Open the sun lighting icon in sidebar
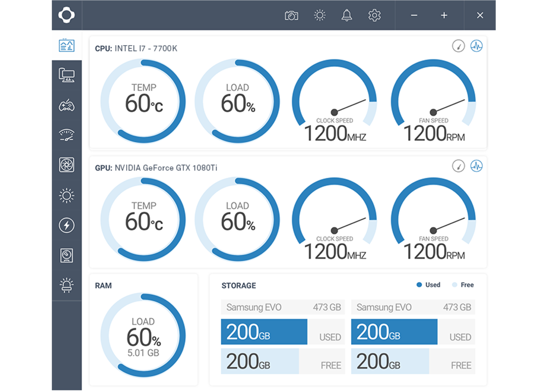Viewport: 548px width, 392px height. (67, 195)
